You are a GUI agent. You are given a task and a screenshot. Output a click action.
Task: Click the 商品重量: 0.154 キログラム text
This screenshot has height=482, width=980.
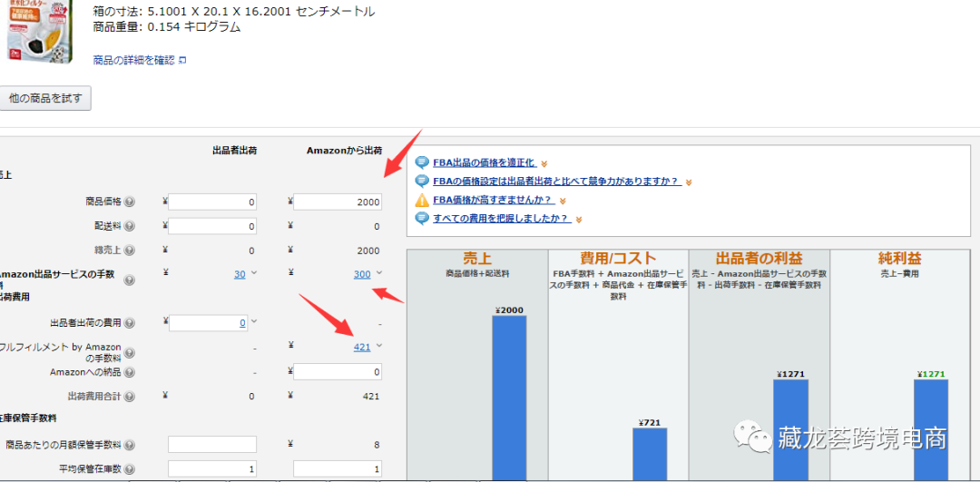(x=167, y=27)
